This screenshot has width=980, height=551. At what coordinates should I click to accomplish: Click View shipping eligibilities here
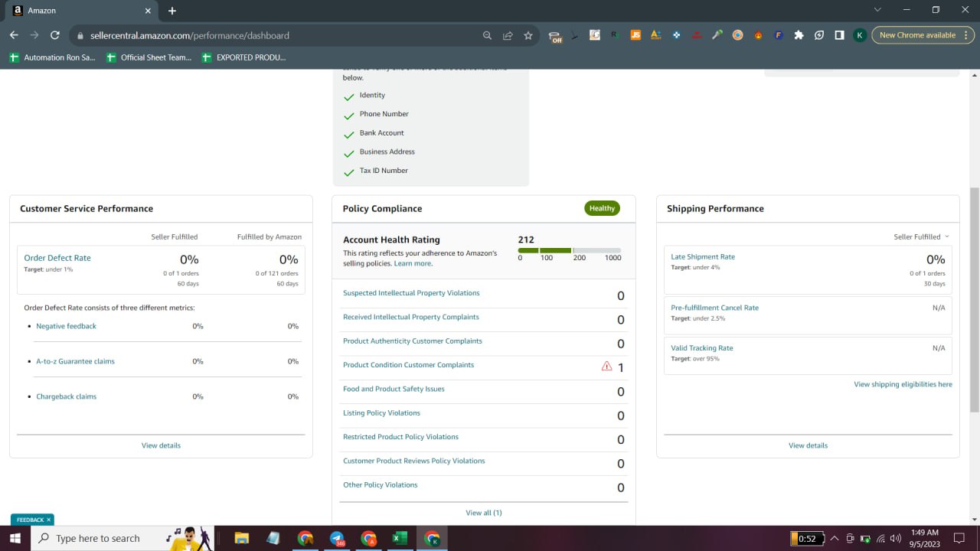[x=903, y=384]
